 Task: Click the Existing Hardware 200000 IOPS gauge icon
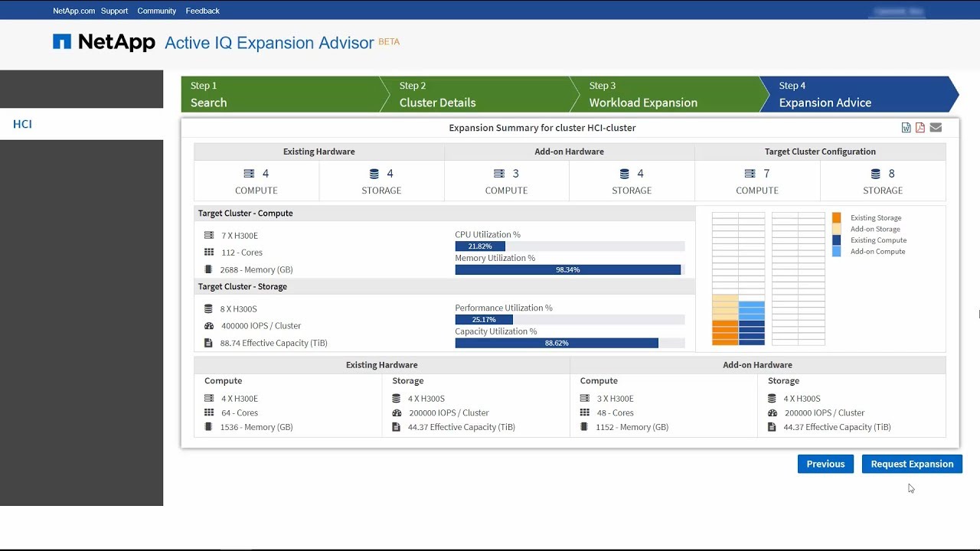click(397, 412)
